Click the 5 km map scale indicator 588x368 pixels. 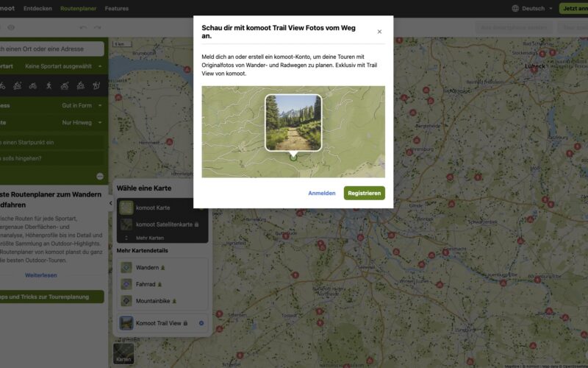[122, 44]
